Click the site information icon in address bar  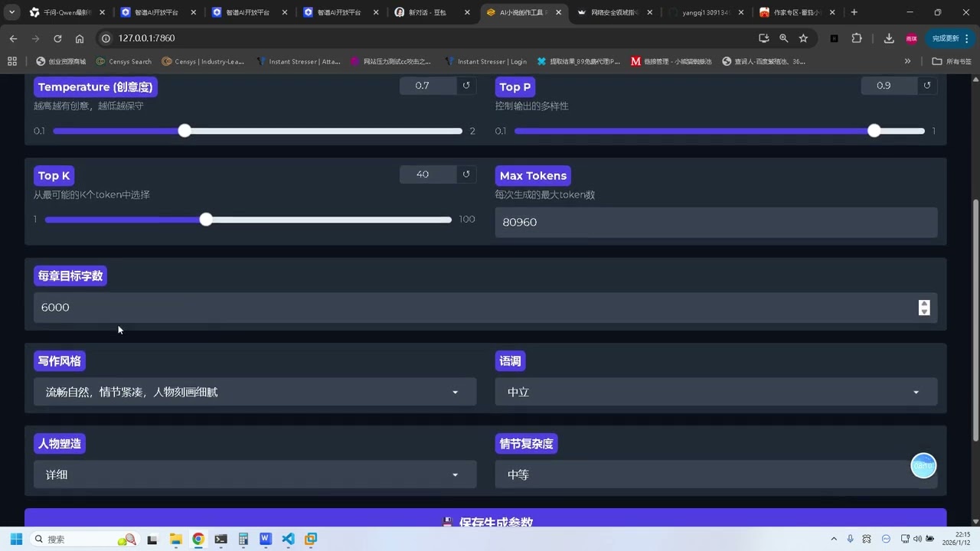click(106, 38)
